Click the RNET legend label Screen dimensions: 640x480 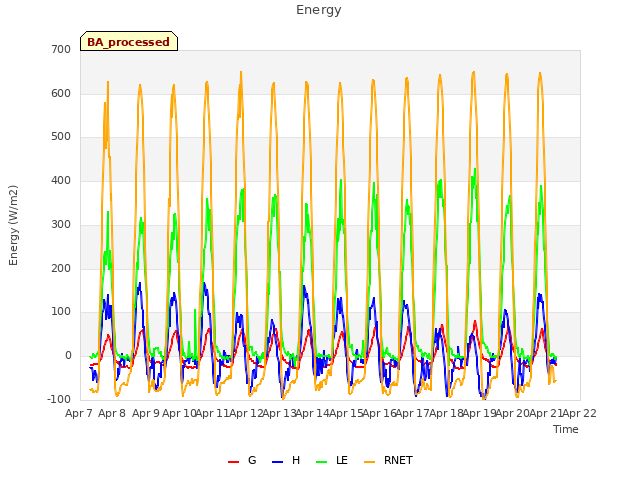(x=398, y=460)
